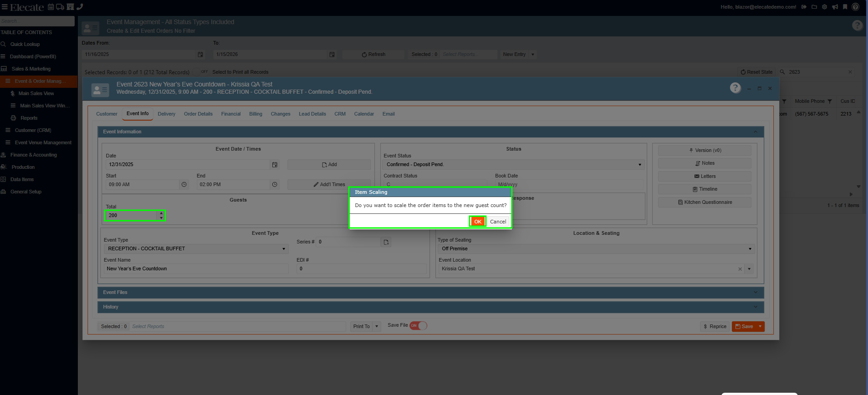This screenshot has height=395, width=868.
Task: Toggle the Save File switch
Action: (418, 326)
